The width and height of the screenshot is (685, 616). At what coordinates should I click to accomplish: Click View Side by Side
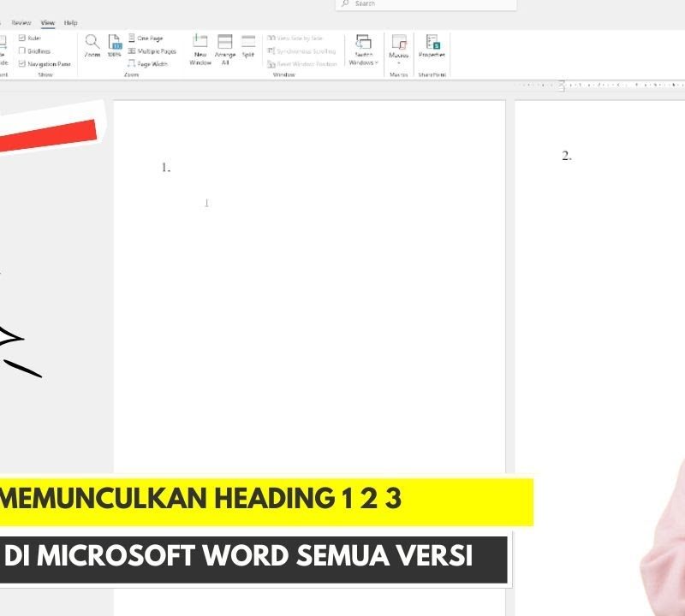(x=295, y=38)
